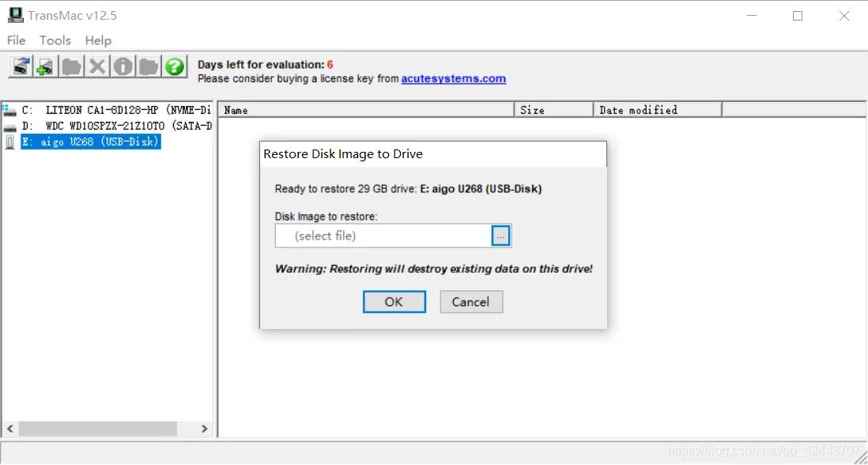Image resolution: width=868 pixels, height=465 pixels.
Task: Click the Date modified column header
Action: tap(659, 110)
